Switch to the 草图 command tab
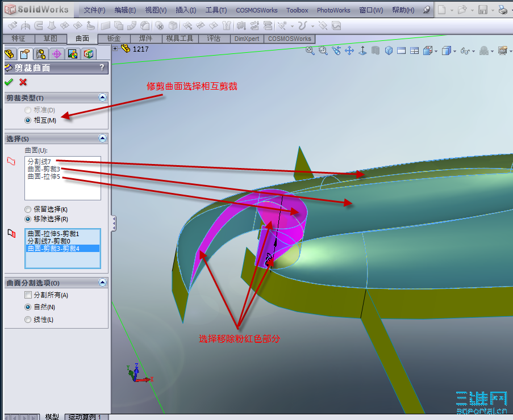The image size is (513, 420). point(51,39)
